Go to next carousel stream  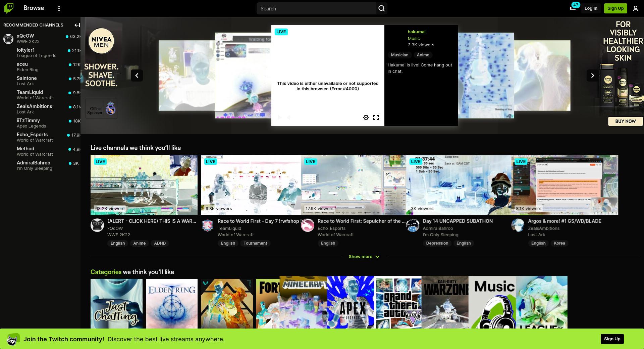pyautogui.click(x=592, y=76)
